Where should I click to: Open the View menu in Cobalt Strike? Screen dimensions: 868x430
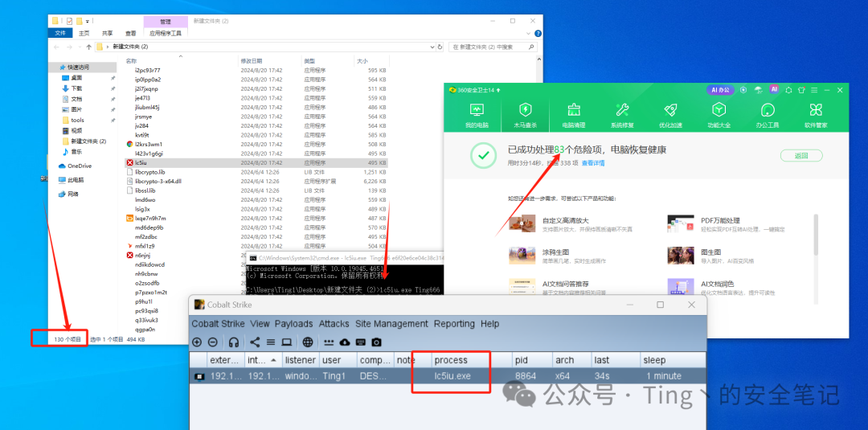click(260, 324)
